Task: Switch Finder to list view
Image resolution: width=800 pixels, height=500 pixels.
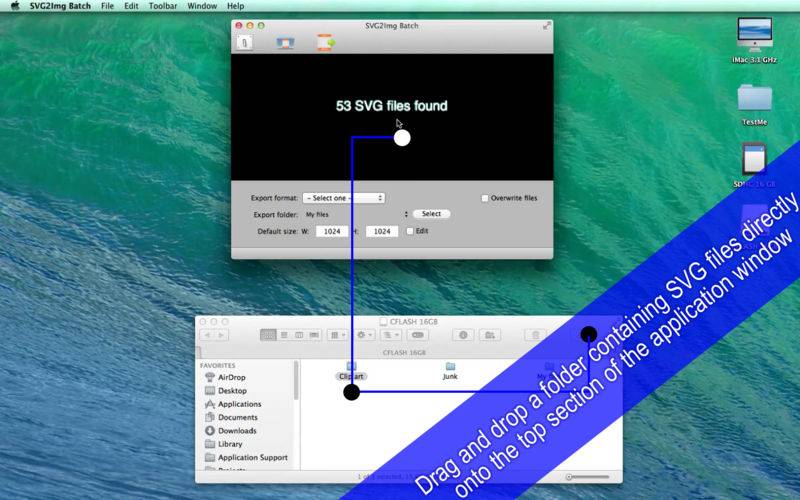Action: click(x=284, y=335)
